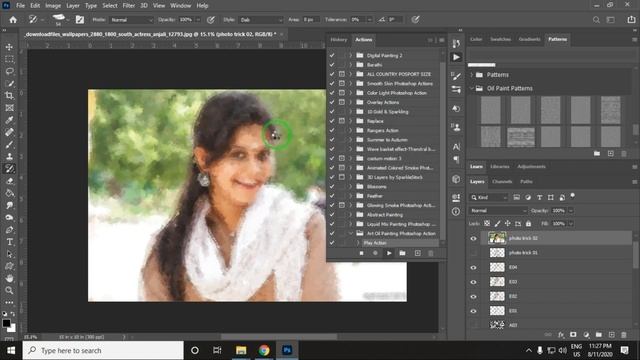Open the layer Kind filter dropdown
Viewport: 640px width, 360px height.
click(489, 198)
